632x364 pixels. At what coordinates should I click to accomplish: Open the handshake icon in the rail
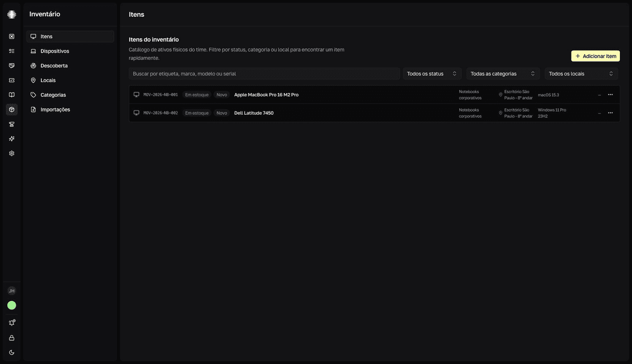click(x=12, y=66)
